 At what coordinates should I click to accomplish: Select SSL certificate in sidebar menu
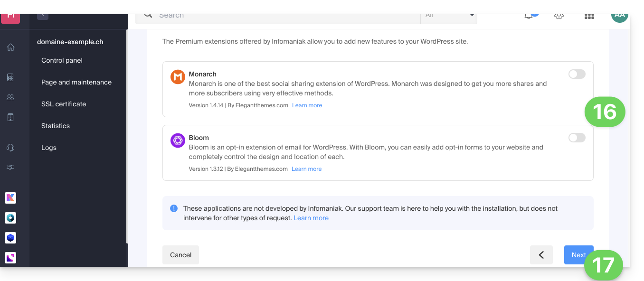tap(64, 104)
